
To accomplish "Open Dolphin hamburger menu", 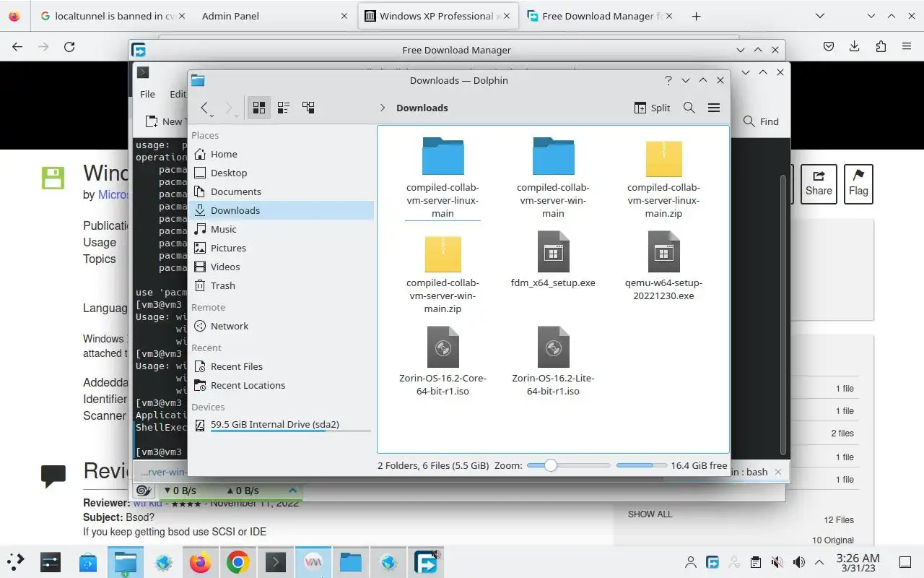I will point(714,108).
